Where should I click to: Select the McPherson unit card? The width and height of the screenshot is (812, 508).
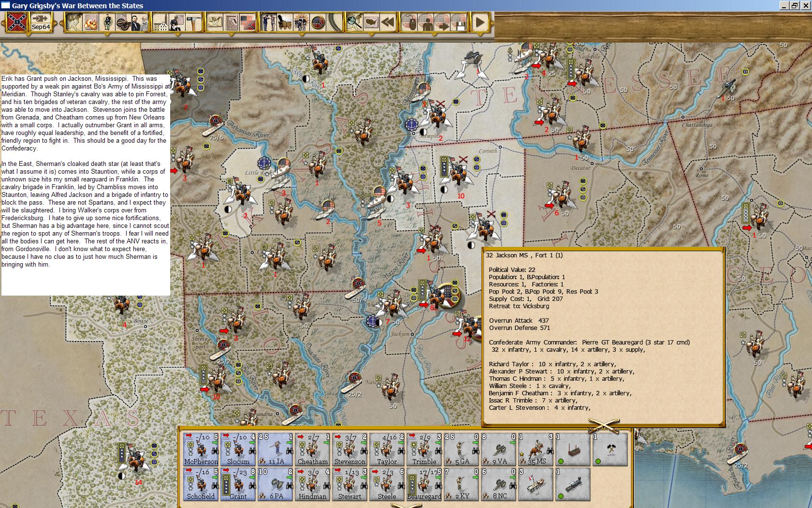[201, 449]
